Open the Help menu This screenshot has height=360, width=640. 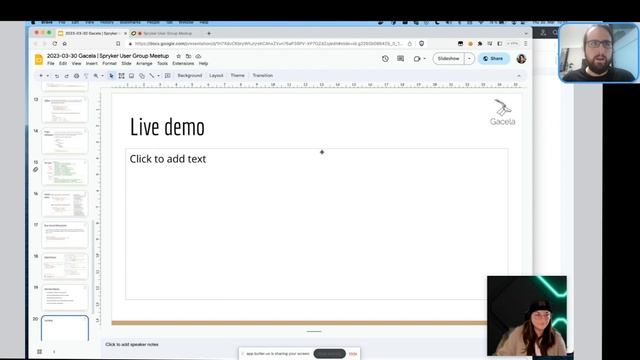click(203, 64)
